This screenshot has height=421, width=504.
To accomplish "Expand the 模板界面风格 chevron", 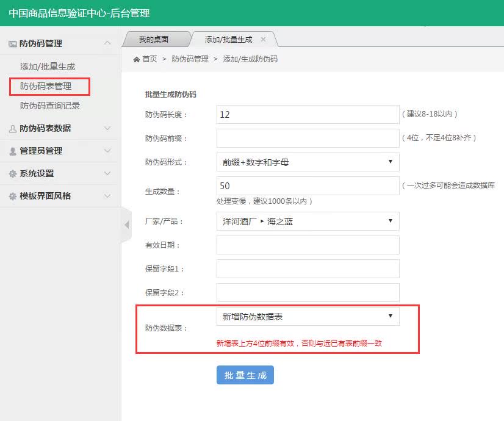I will click(x=107, y=196).
